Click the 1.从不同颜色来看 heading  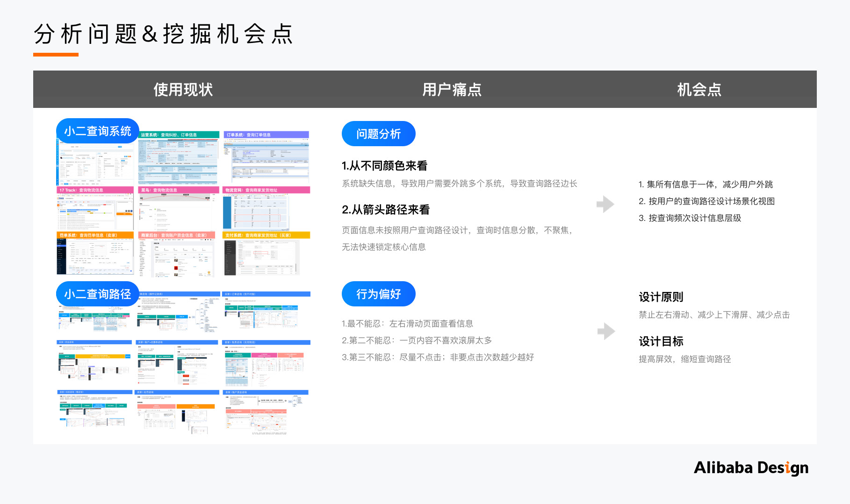click(x=384, y=166)
